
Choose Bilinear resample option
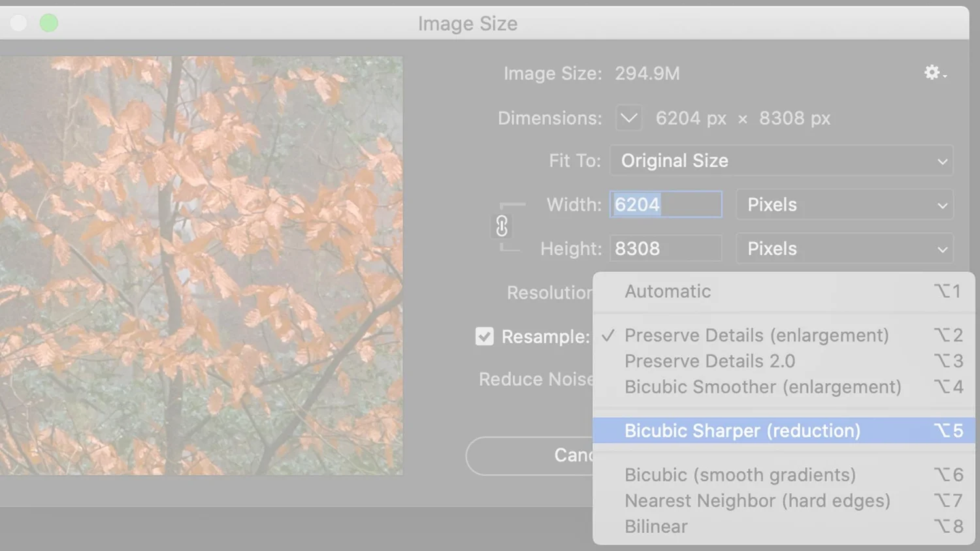[x=783, y=526]
